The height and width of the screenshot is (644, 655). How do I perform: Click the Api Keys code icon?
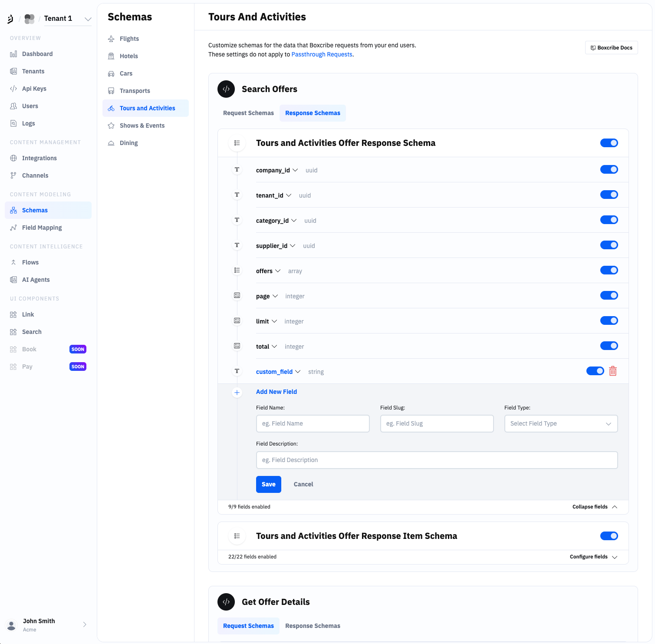(13, 89)
